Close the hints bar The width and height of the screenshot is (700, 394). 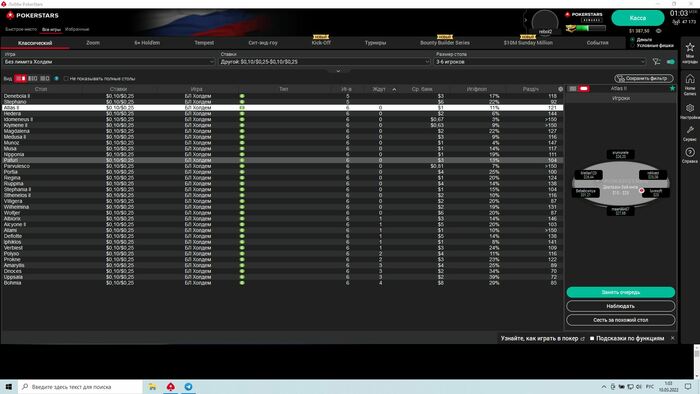(x=672, y=338)
